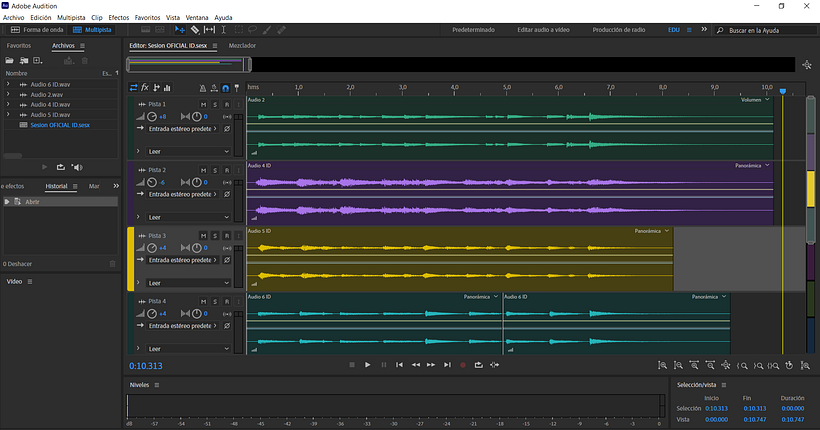Adjust Pista 1 volume knob
The width and height of the screenshot is (820, 430).
click(x=152, y=117)
